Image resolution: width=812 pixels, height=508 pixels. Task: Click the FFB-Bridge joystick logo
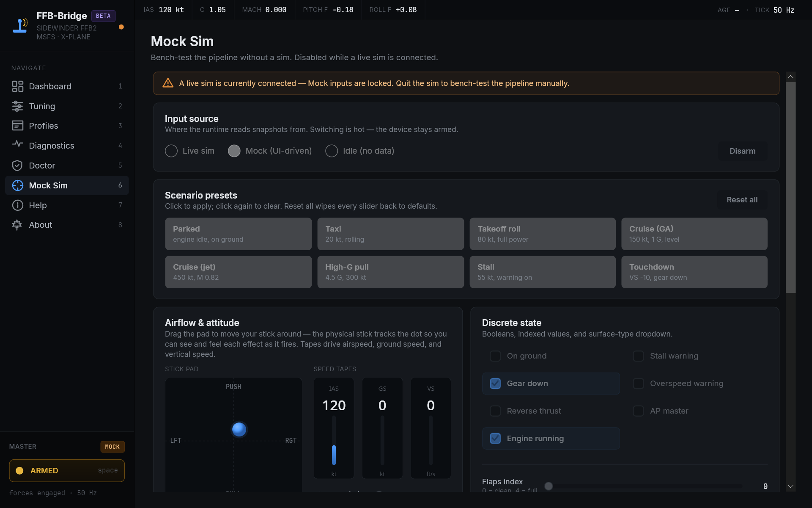click(20, 25)
